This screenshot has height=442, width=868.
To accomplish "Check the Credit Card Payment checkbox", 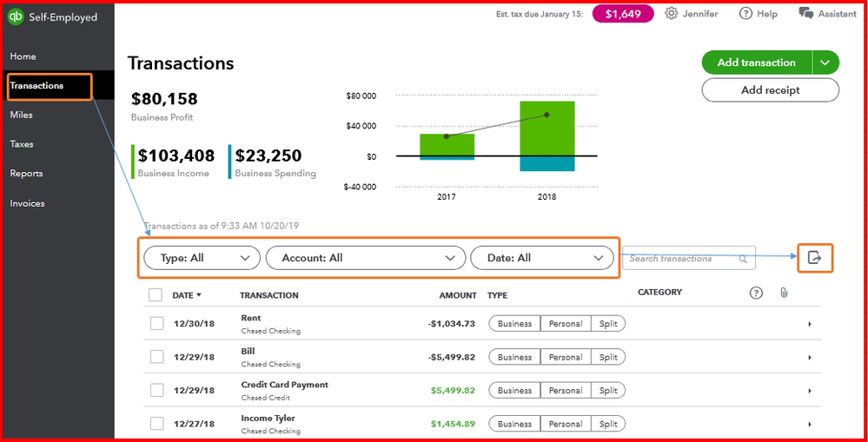I will click(x=157, y=390).
